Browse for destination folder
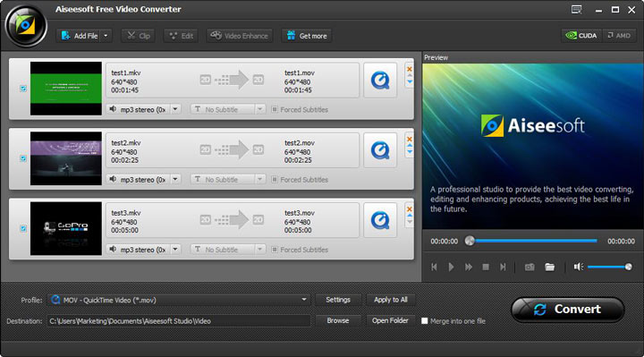 point(338,320)
